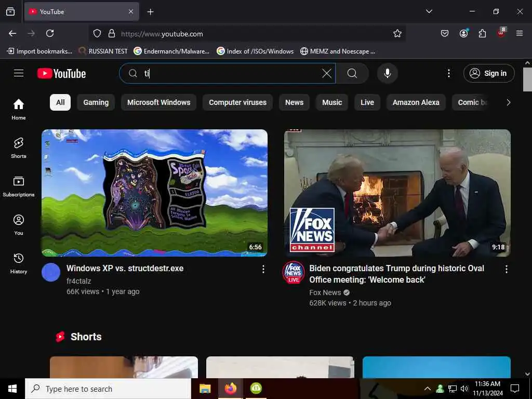Open the Fox News channel name link
This screenshot has height=399, width=532.
tap(325, 292)
